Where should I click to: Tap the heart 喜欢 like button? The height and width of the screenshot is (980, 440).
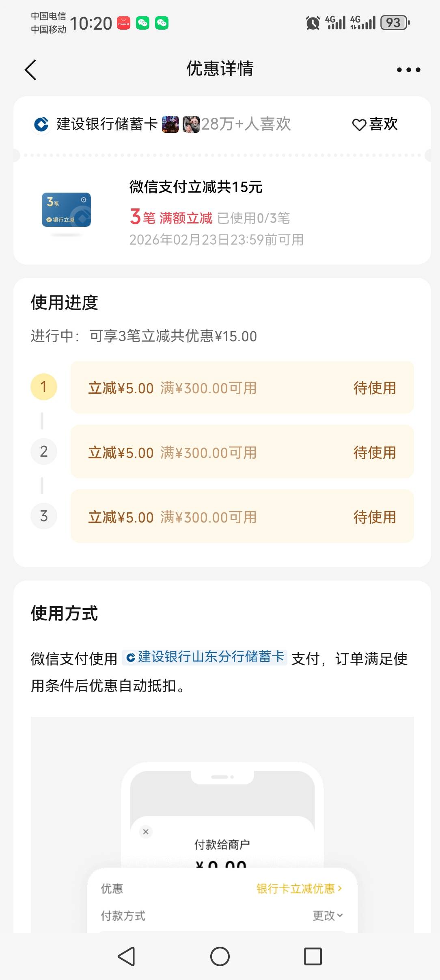(x=375, y=124)
